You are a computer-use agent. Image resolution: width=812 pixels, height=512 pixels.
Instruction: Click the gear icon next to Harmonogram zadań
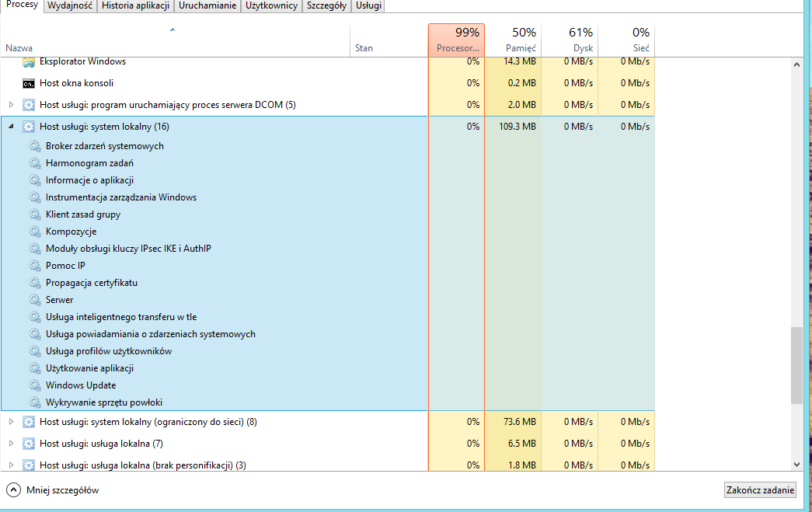click(x=35, y=163)
